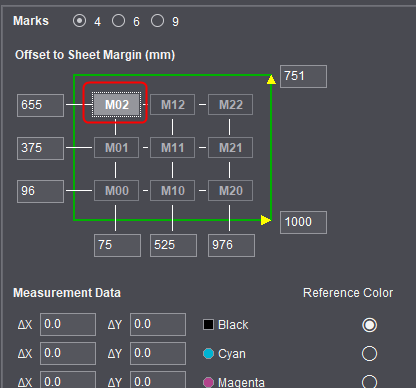Edit the 525 horizontal offset field
Screen dimensions: 416x388
click(173, 245)
